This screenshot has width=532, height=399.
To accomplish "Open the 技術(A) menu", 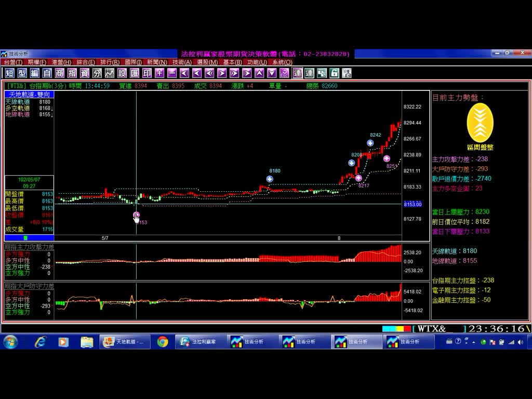I will click(182, 62).
